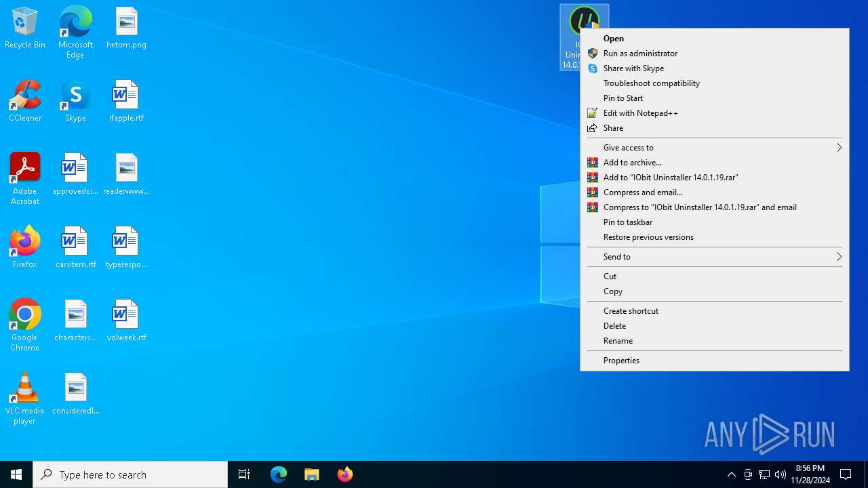The image size is (868, 488).
Task: Open the volume tray icon
Action: click(x=781, y=474)
